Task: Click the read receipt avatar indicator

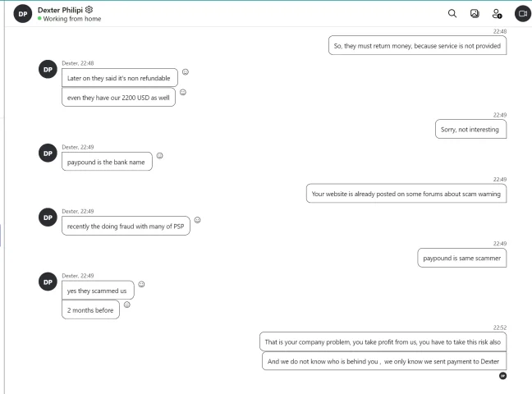Action: [502, 376]
